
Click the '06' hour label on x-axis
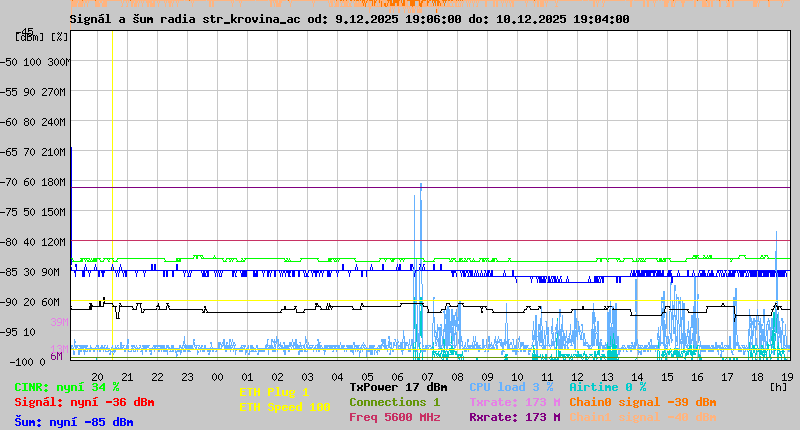pyautogui.click(x=397, y=377)
